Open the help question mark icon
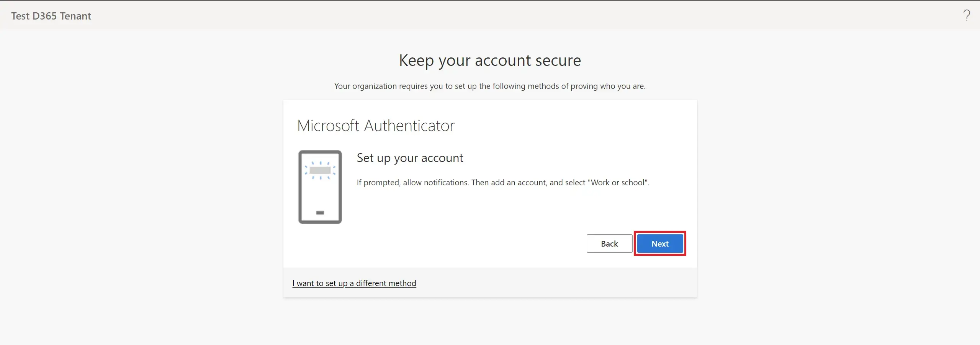The width and height of the screenshot is (980, 345). coord(967,16)
